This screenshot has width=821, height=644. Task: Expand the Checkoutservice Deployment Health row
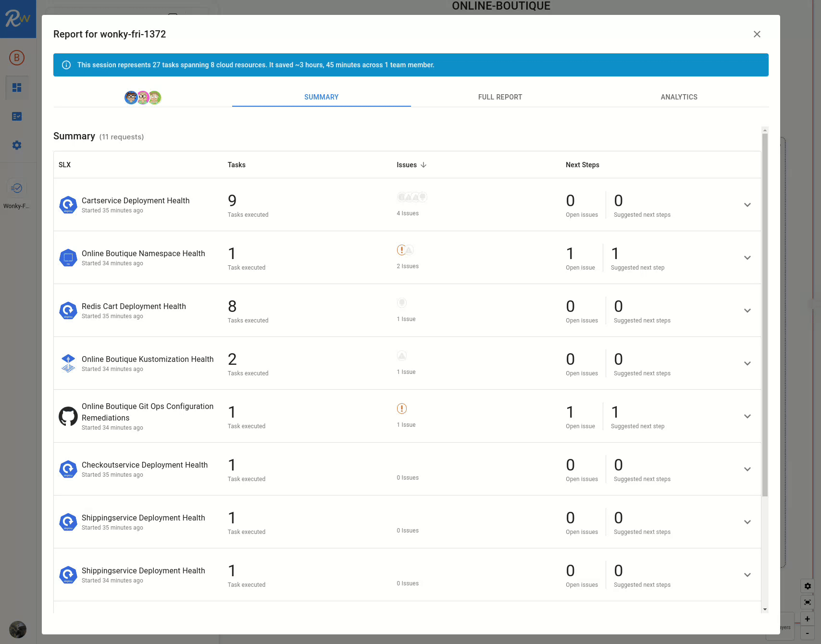[747, 469]
